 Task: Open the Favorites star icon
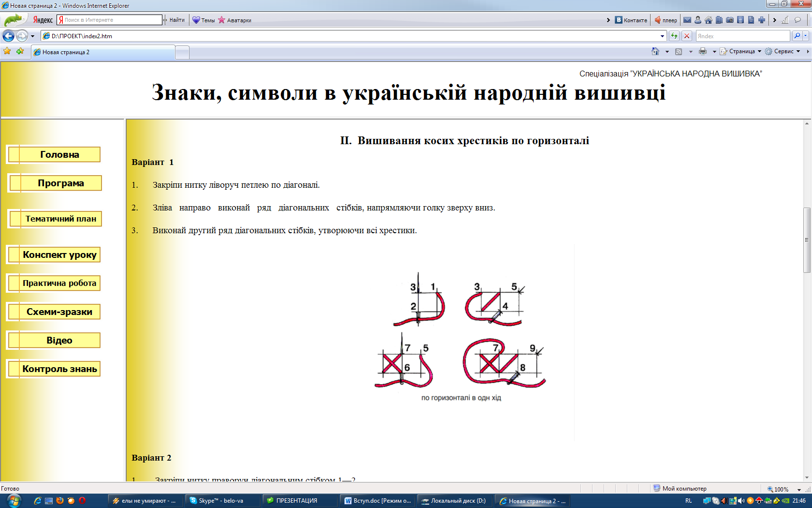coord(7,51)
